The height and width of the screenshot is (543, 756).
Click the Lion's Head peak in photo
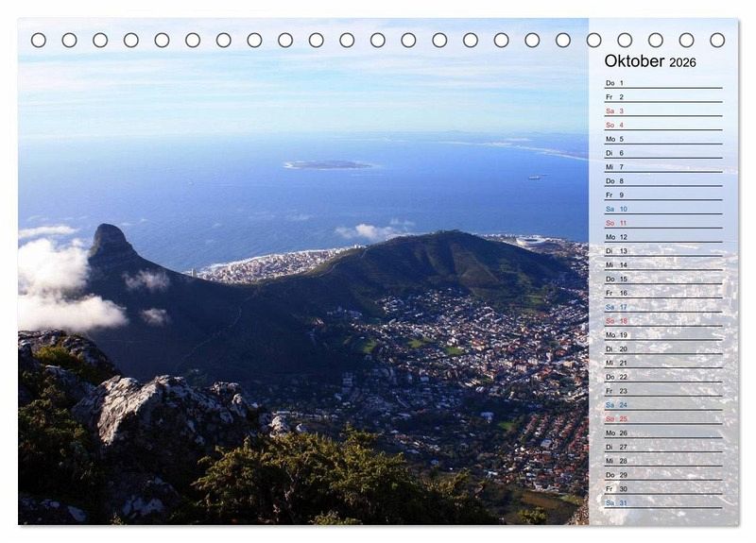click(110, 236)
